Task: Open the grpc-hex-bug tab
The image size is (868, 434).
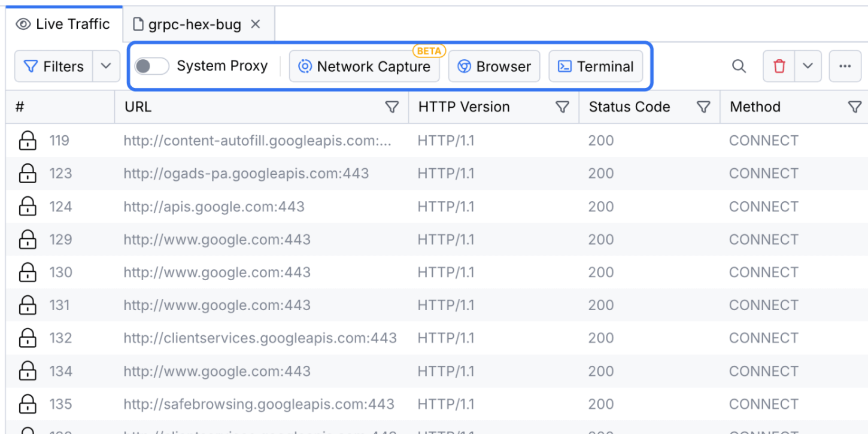Action: pos(189,25)
